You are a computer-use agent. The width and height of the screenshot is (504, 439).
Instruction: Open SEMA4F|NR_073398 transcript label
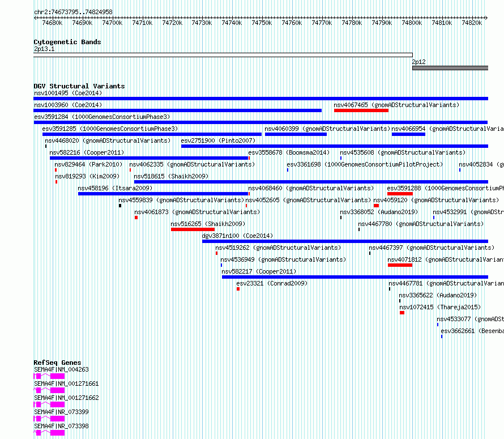pyautogui.click(x=61, y=427)
